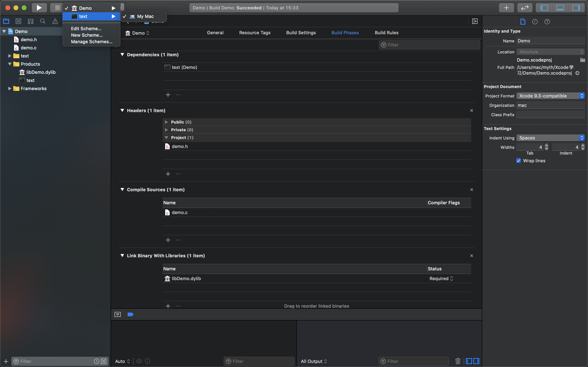
Task: Click the trash icon in console
Action: 458,361
